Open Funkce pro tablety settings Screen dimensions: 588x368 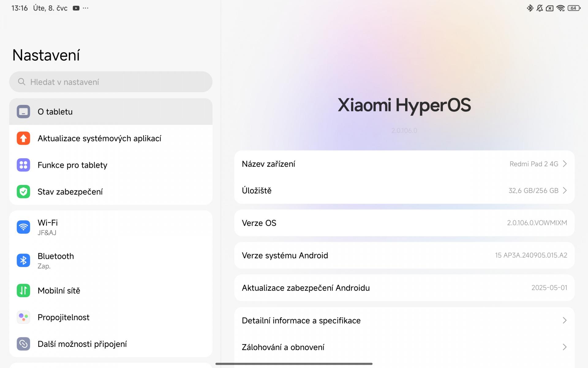pos(111,165)
